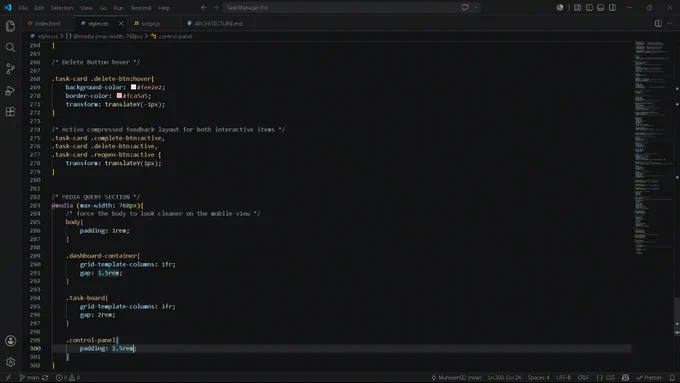
Task: Synchronize changes via the sync icon
Action: point(45,377)
